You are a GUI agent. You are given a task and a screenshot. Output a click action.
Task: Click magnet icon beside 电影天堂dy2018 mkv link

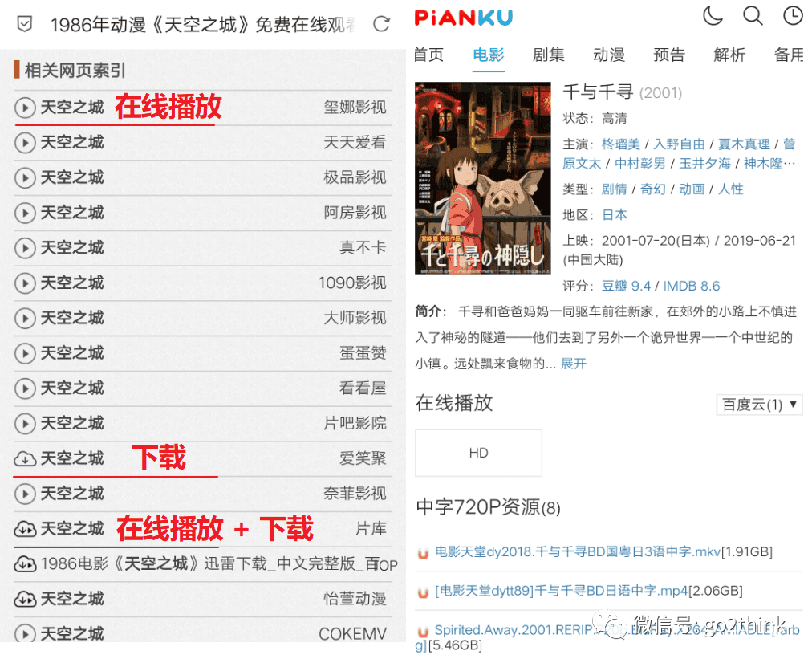(423, 554)
